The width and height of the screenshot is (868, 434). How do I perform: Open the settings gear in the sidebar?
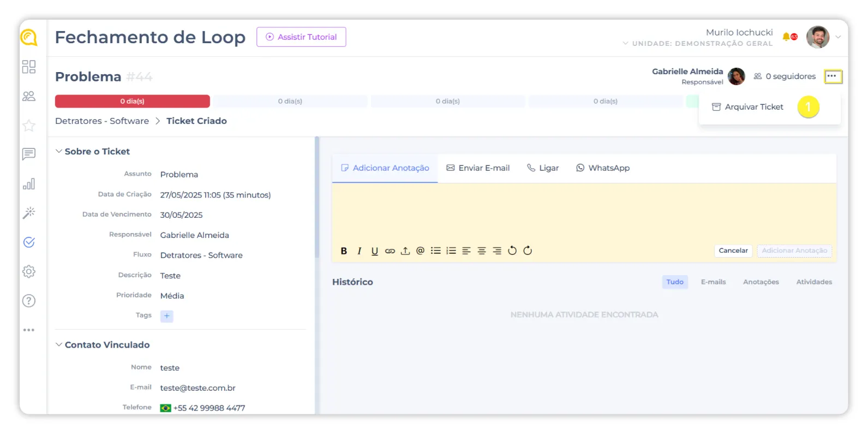pyautogui.click(x=29, y=271)
